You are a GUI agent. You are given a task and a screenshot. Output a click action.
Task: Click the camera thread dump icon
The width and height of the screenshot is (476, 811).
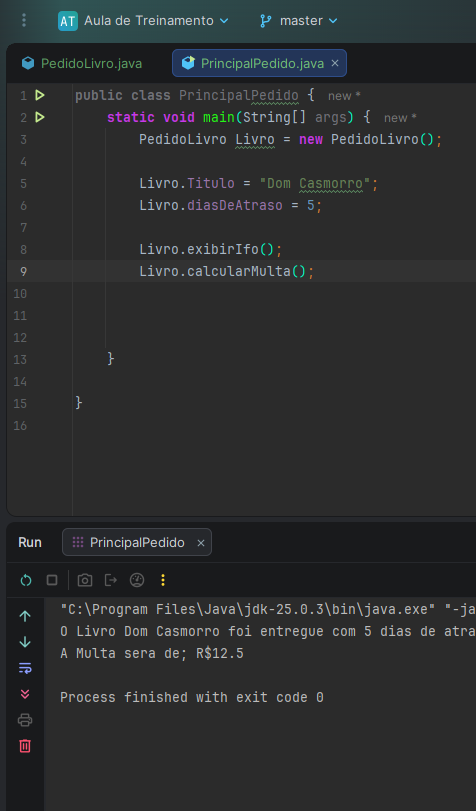pos(85,580)
